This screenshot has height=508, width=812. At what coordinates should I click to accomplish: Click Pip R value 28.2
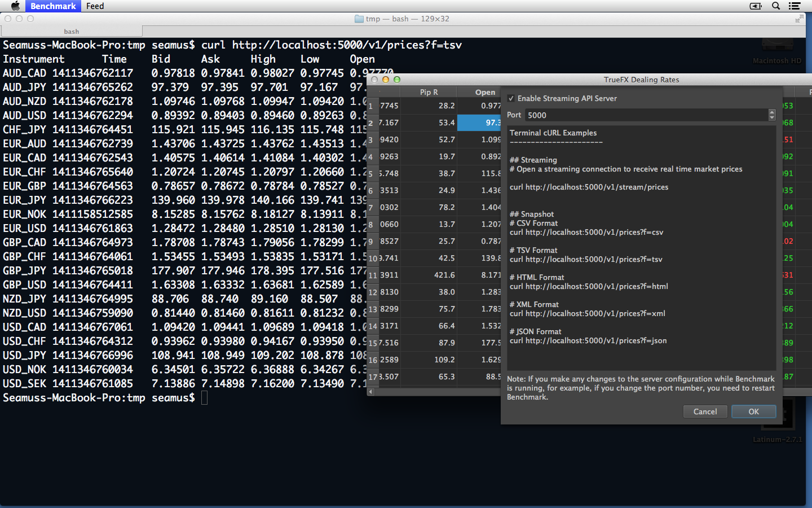point(447,106)
